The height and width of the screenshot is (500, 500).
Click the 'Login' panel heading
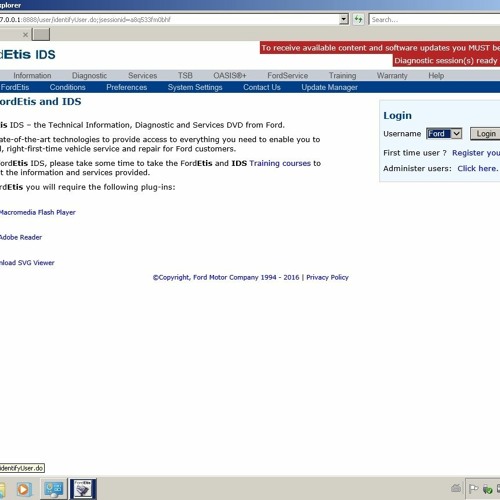(397, 115)
